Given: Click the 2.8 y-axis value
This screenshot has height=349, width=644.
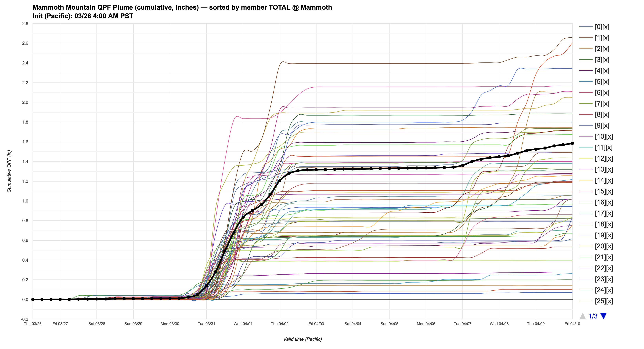Looking at the screenshot, I should 25,24.
